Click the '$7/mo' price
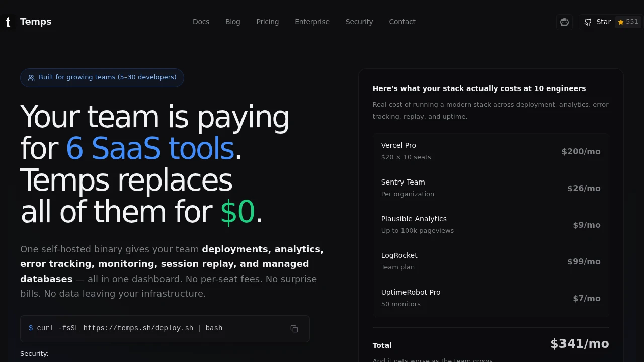The height and width of the screenshot is (362, 644). (587, 298)
